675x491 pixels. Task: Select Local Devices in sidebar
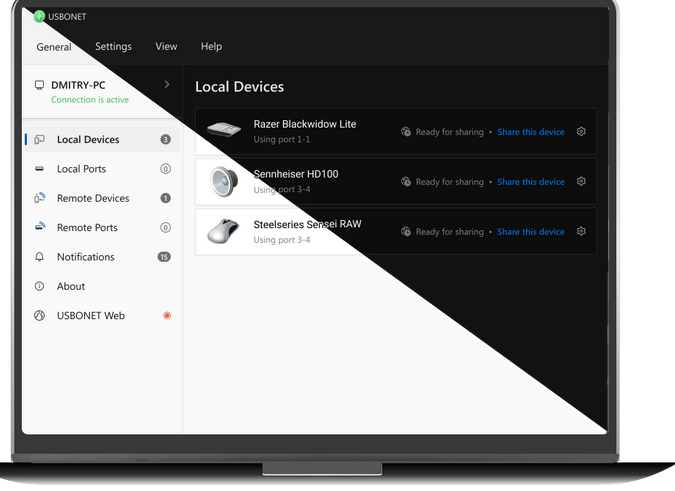tap(102, 139)
